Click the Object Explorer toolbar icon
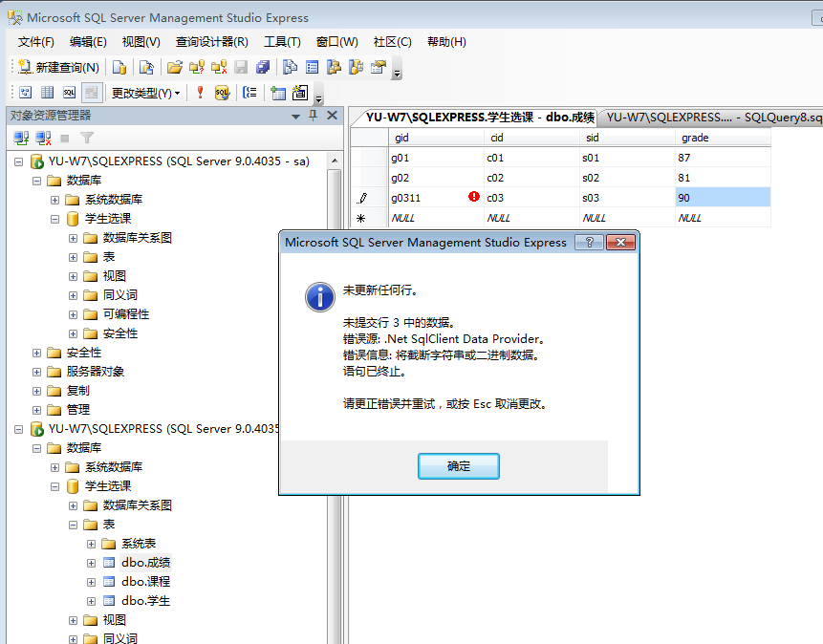Viewport: 823px width, 644px height. click(x=334, y=67)
